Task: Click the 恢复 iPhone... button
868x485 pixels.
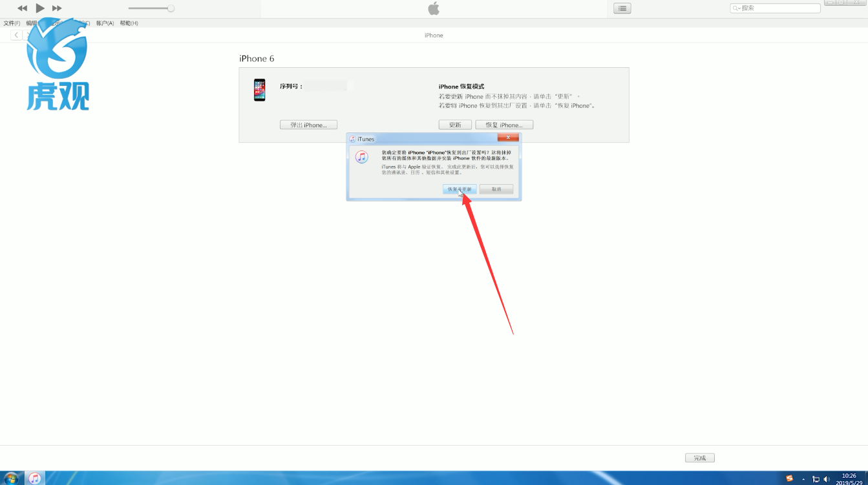Action: [504, 125]
